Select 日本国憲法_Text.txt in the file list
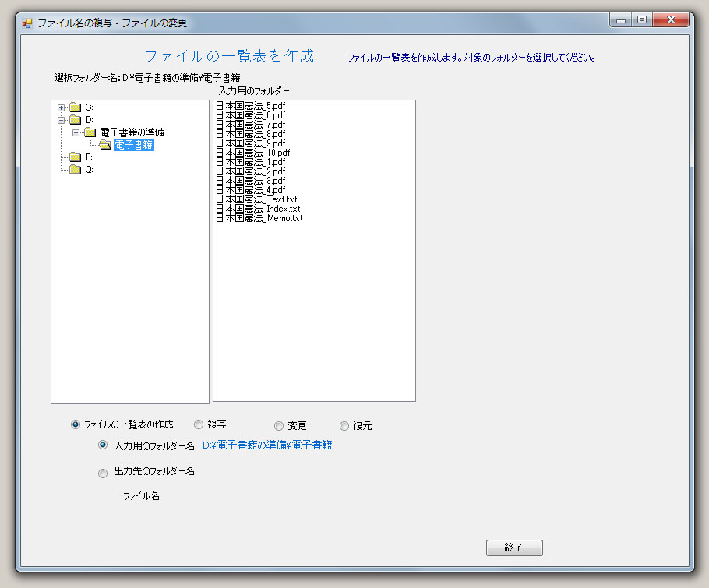The image size is (709, 588). pos(260,199)
